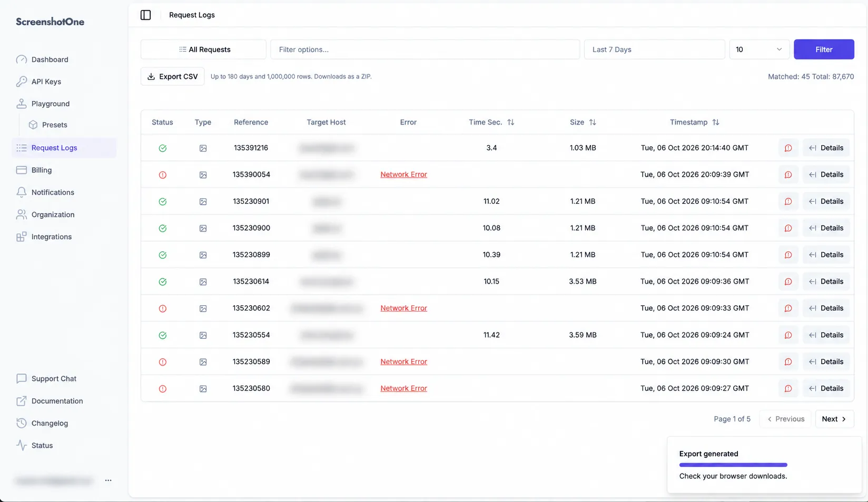Image resolution: width=868 pixels, height=502 pixels.
Task: Click the red comment icon for 135230589
Action: pyautogui.click(x=788, y=362)
